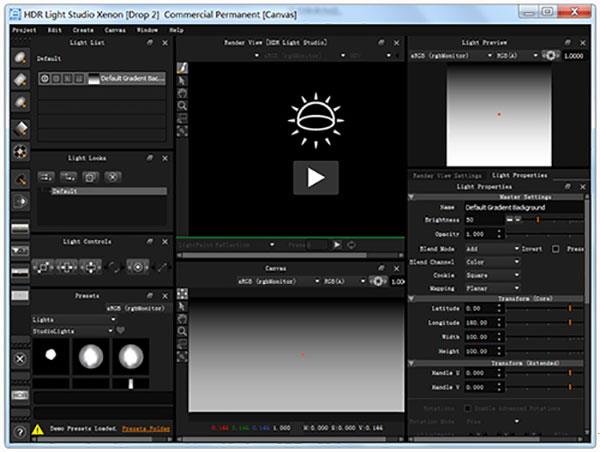The width and height of the screenshot is (600, 452).
Task: Click the Name field Default Gradient Background
Action: click(x=524, y=207)
